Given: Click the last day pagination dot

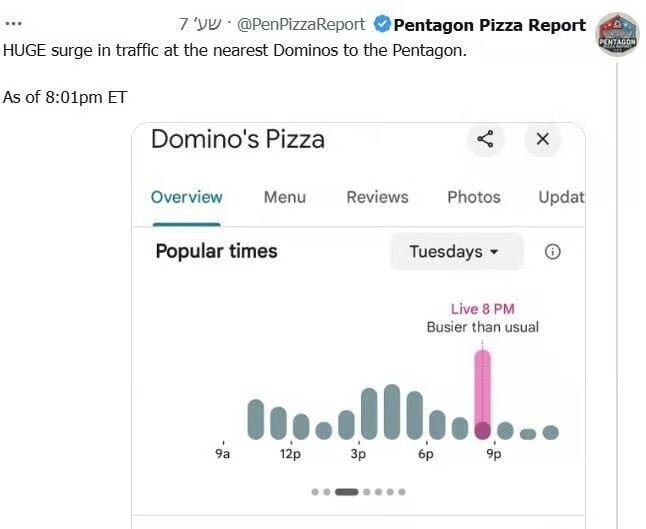Looking at the screenshot, I should coord(402,492).
